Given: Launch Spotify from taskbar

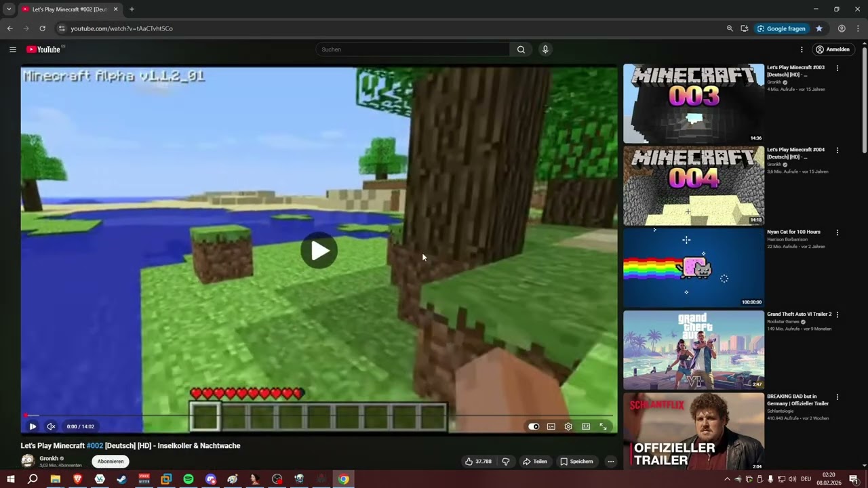Looking at the screenshot, I should [x=189, y=479].
